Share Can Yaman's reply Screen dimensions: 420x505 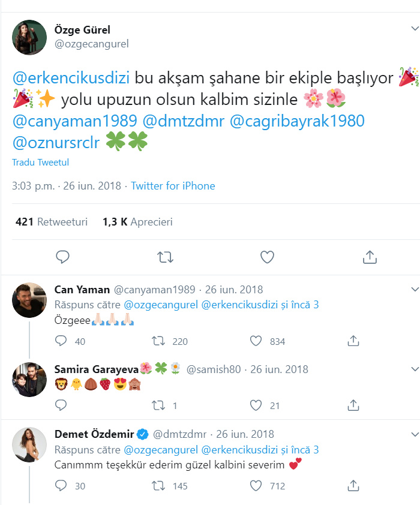(353, 341)
